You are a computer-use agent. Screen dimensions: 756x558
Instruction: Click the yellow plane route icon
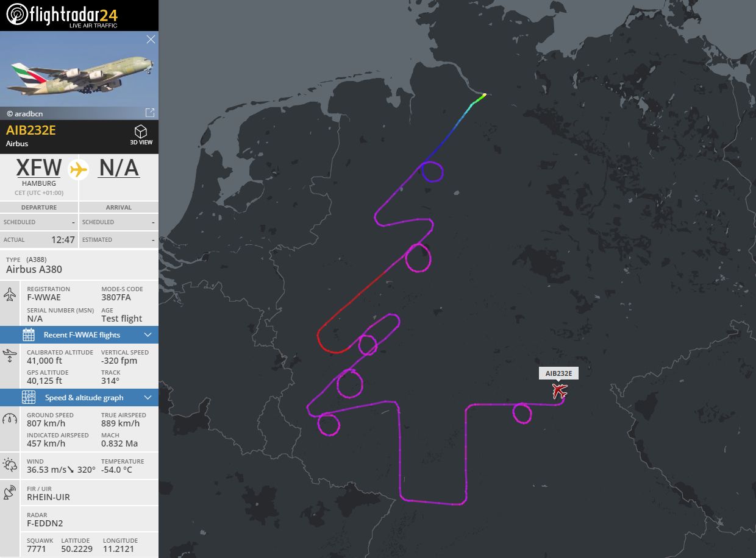tap(78, 169)
